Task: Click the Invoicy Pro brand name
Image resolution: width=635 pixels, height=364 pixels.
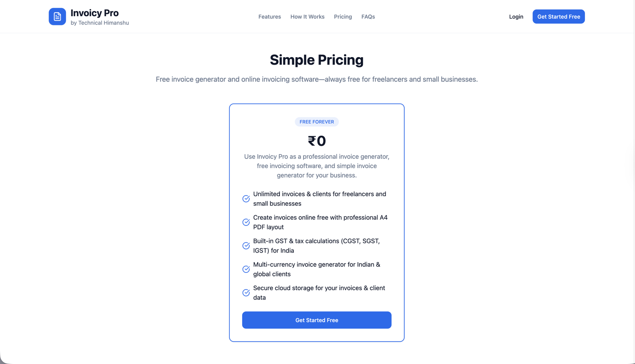Action: click(x=94, y=13)
